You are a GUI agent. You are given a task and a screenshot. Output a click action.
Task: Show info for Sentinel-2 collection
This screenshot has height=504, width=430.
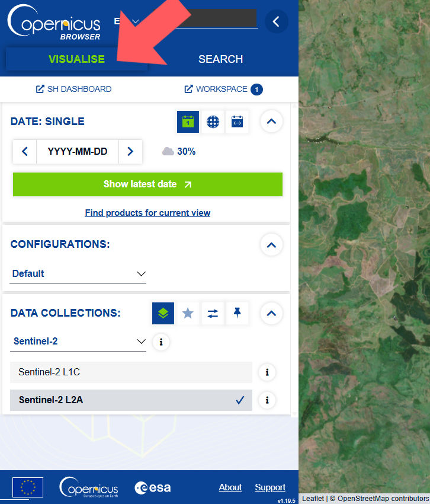click(x=161, y=342)
